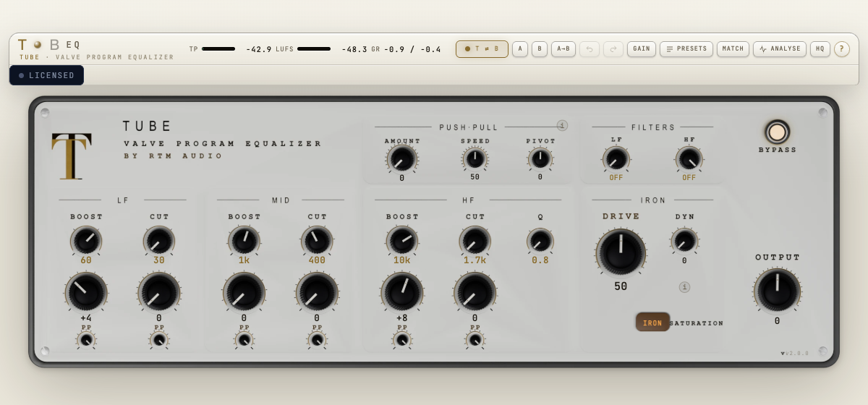Click the large HF cut gain knob
Screen dimensions: 868x405
click(475, 292)
